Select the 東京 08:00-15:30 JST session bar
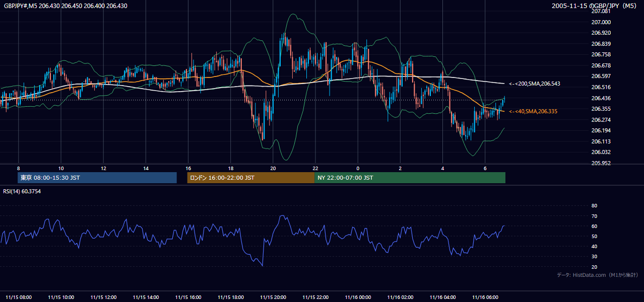644x302 pixels. pos(97,178)
